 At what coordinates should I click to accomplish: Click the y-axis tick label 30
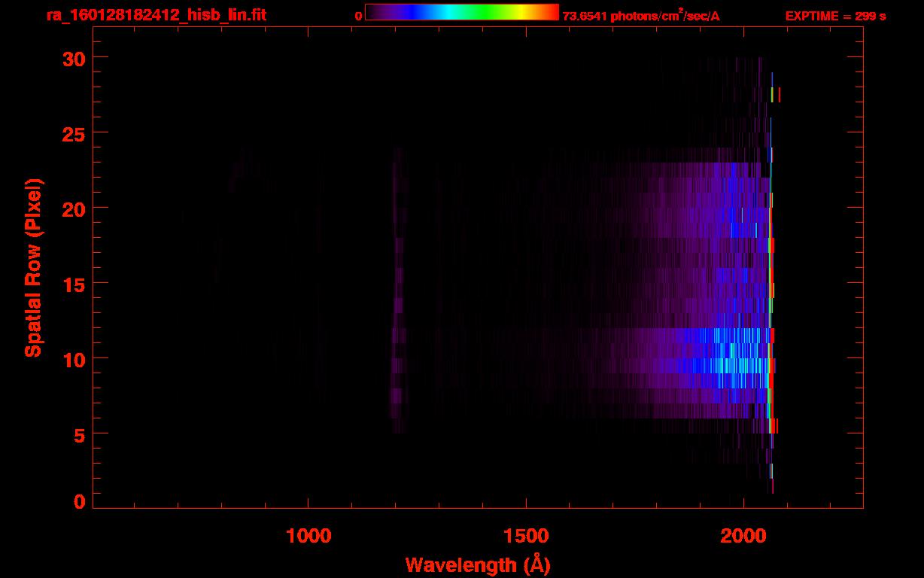74,58
